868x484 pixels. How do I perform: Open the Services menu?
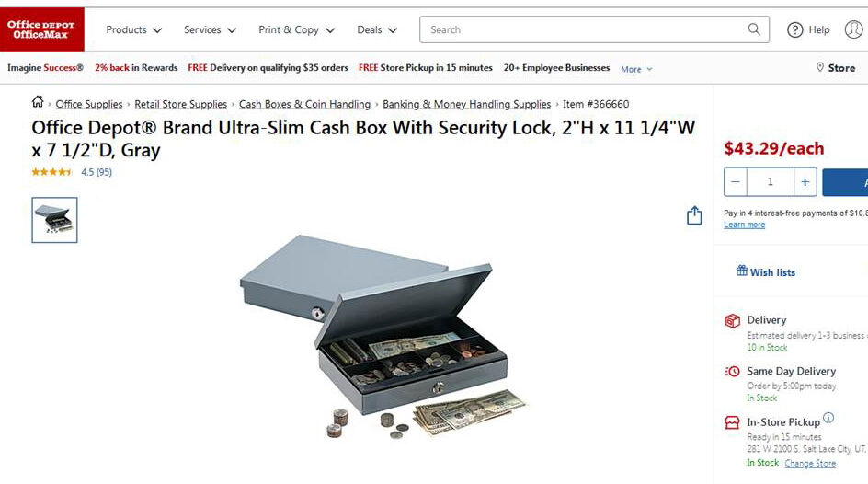210,29
